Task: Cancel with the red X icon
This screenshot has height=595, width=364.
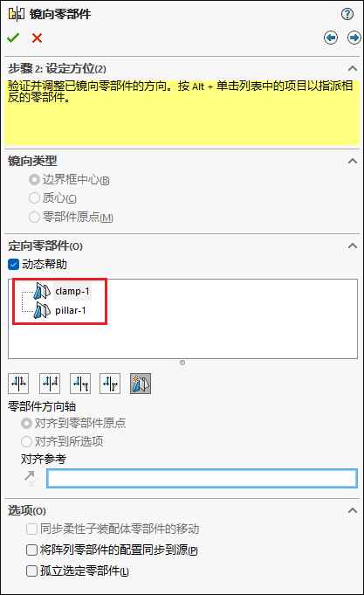Action: click(37, 38)
